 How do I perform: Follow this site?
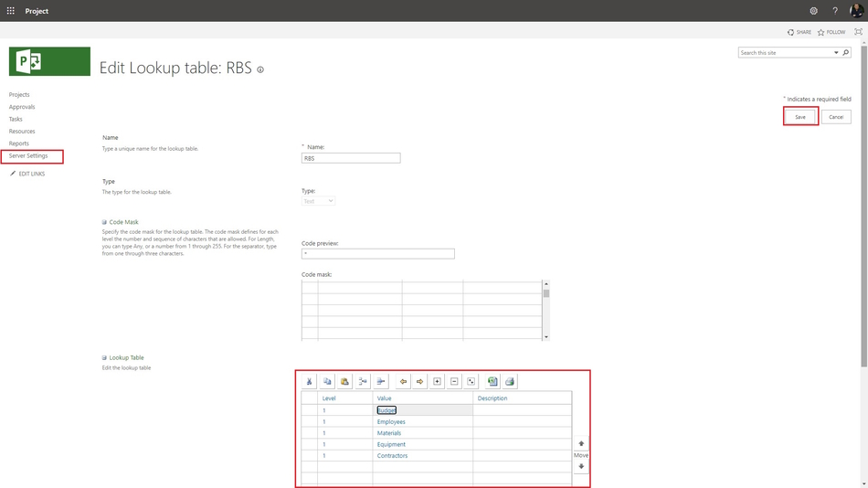click(x=831, y=32)
